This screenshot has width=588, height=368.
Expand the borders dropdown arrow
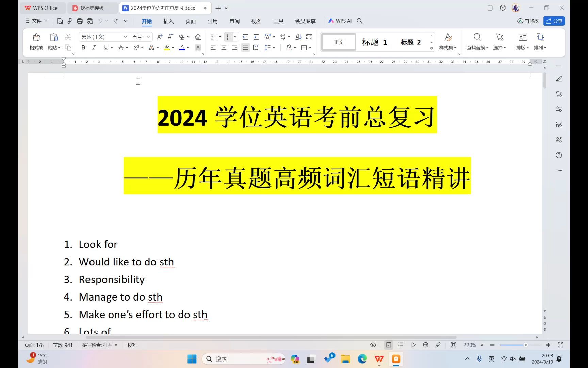coord(310,48)
